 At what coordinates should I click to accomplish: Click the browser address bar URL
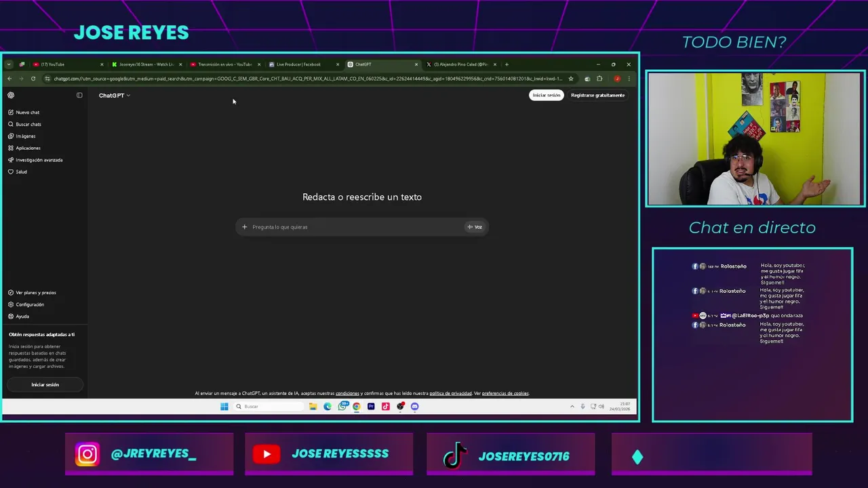click(x=308, y=79)
